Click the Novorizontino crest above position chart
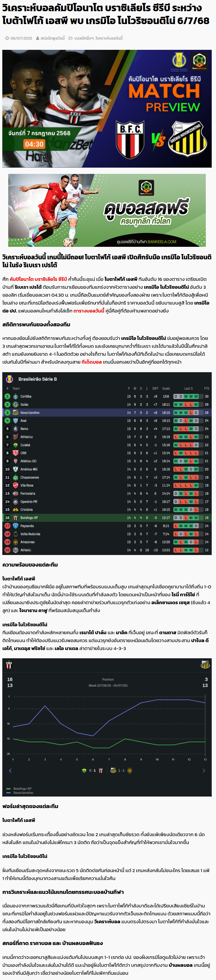This screenshot has width=216, height=980. [205, 665]
